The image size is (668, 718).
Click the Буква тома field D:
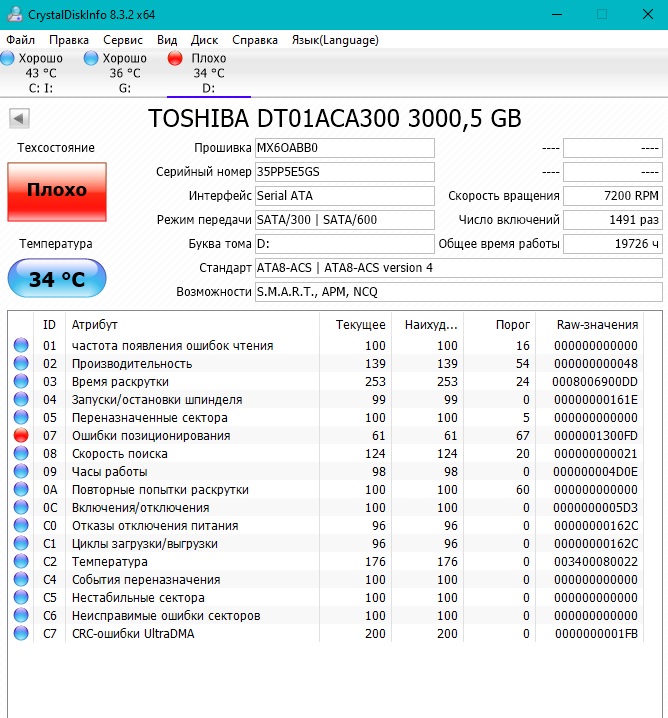344,244
